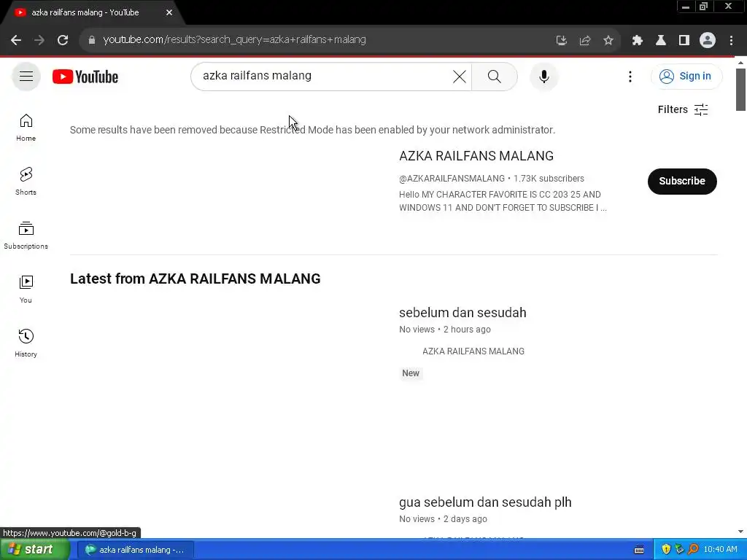Open the You section in sidebar
This screenshot has width=747, height=560.
coord(26,289)
